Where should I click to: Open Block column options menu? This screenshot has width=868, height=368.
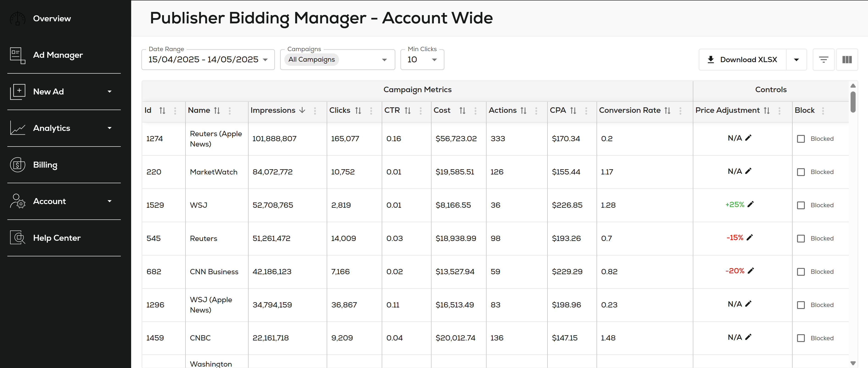tap(823, 111)
